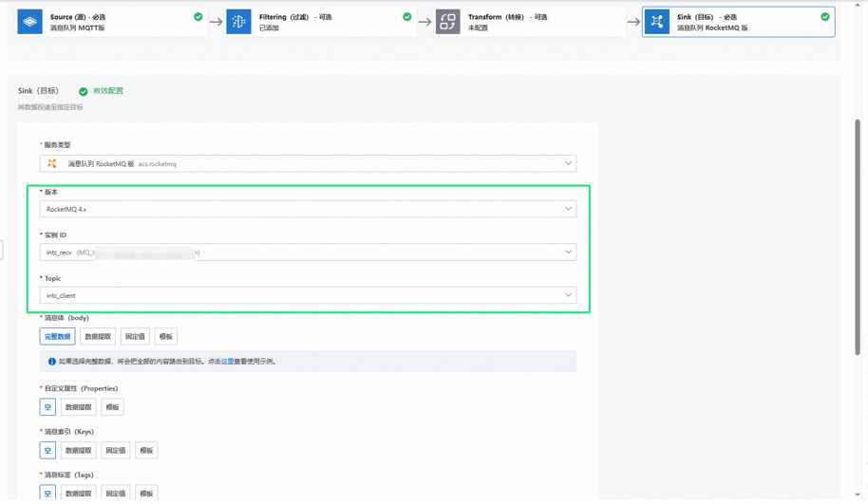Open the Sink (目标) step card
Image resolution: width=868 pixels, height=504 pixels.
tap(739, 22)
